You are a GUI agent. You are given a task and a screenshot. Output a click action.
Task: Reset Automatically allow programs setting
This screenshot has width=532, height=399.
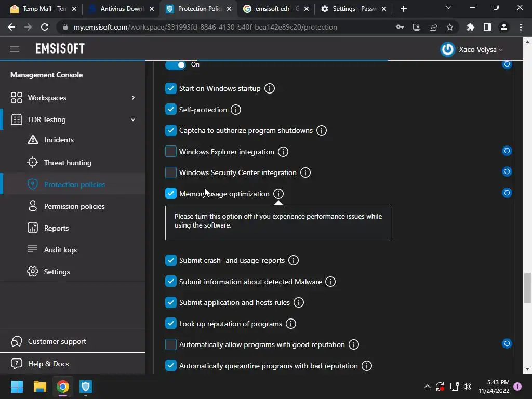pyautogui.click(x=507, y=343)
